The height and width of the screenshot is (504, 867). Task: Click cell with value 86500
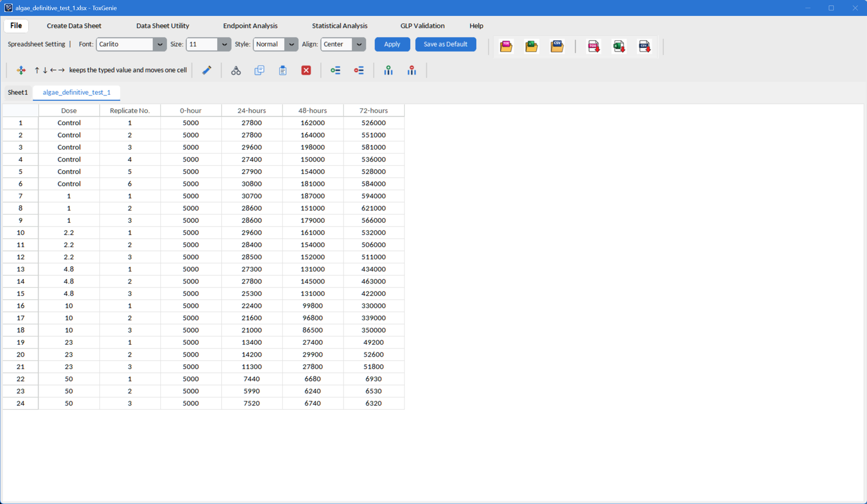[313, 330]
